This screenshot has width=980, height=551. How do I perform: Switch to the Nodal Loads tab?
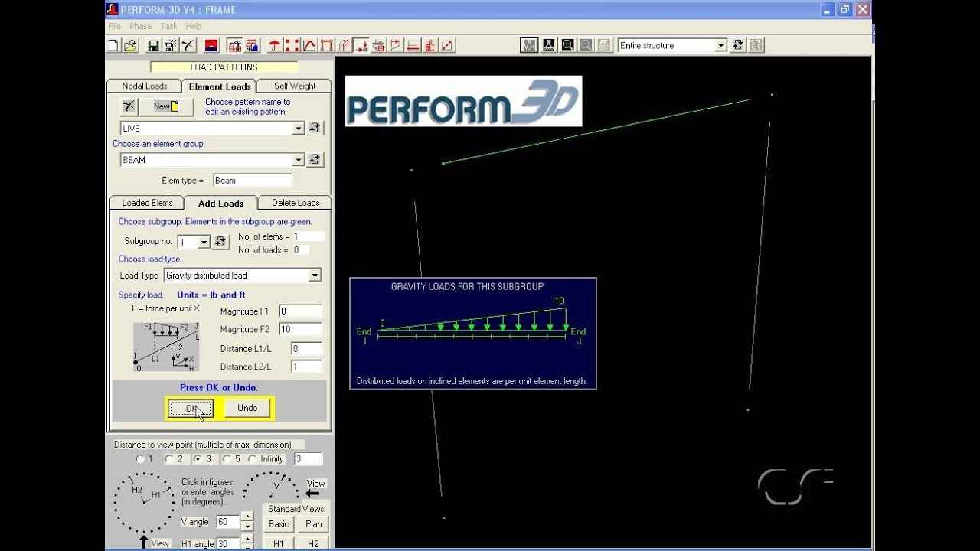tap(144, 86)
